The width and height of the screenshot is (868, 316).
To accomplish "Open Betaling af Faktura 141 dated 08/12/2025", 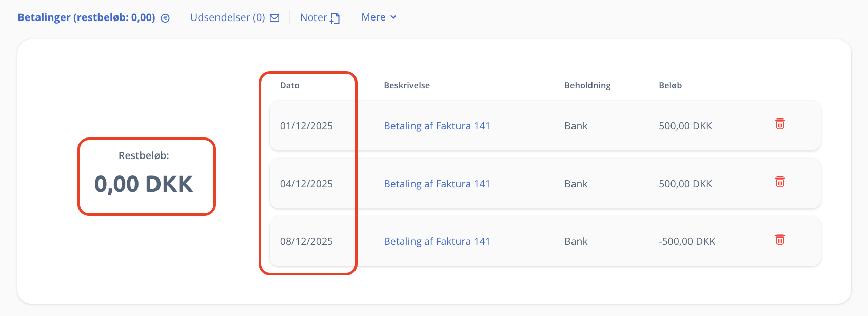I will [437, 241].
